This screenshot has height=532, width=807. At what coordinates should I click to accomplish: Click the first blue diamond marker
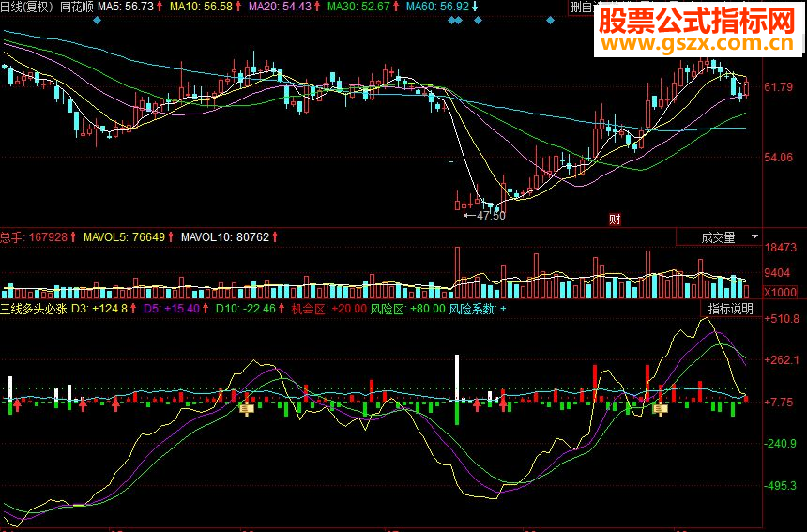(98, 21)
